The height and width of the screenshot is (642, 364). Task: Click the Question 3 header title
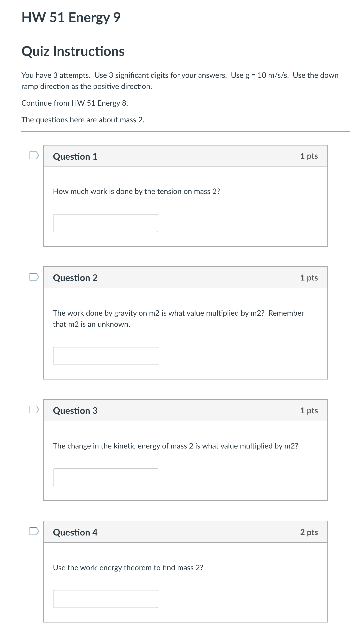[x=75, y=411]
